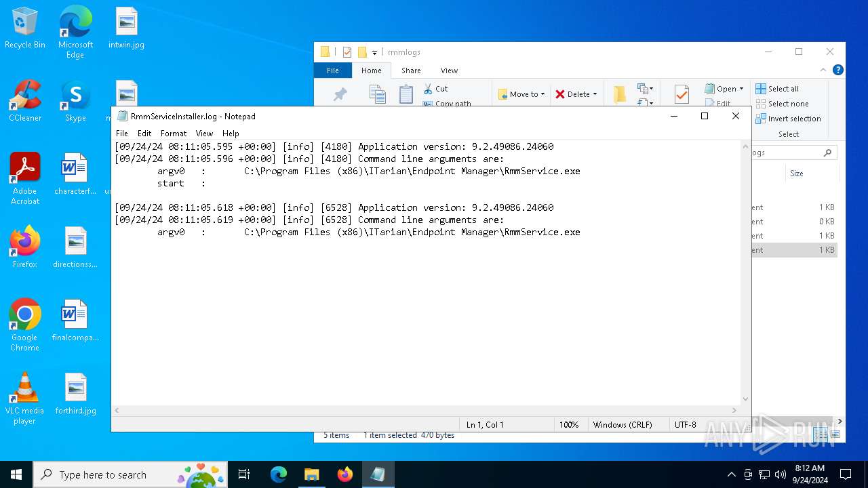The width and height of the screenshot is (868, 488).
Task: Click the Copy icon in Explorer ribbon
Action: 378,94
